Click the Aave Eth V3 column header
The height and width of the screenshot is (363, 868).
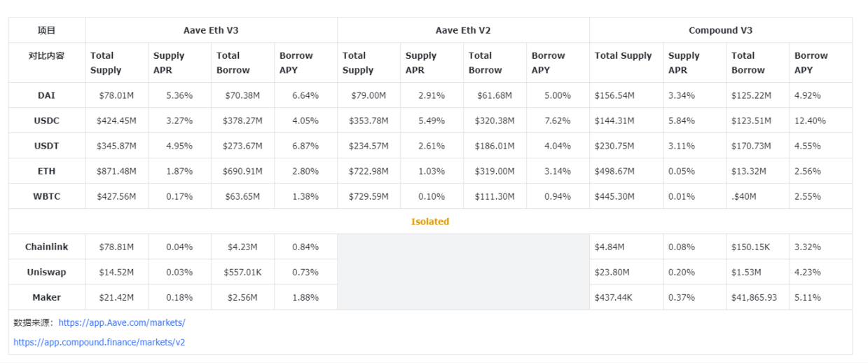click(x=211, y=30)
